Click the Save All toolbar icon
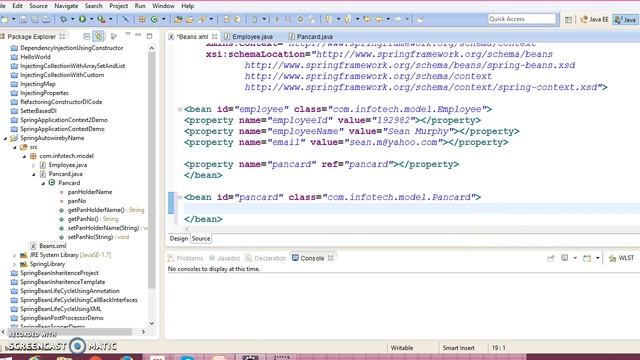Viewport: 640px width, 360px height. click(35, 19)
